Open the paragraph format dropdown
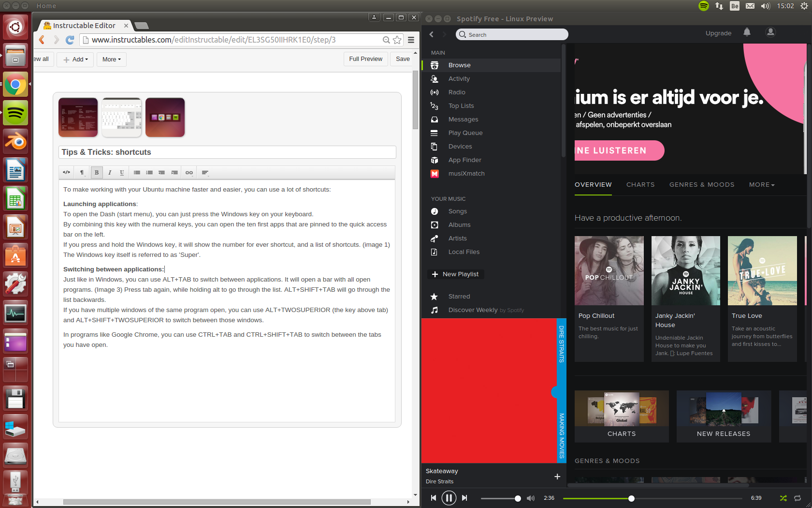Viewport: 812px width, 508px height. click(x=82, y=173)
